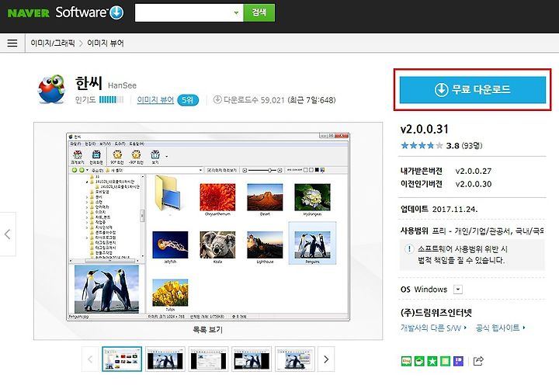Open 공식 웹사이트 link
559x392 pixels.
(x=500, y=328)
